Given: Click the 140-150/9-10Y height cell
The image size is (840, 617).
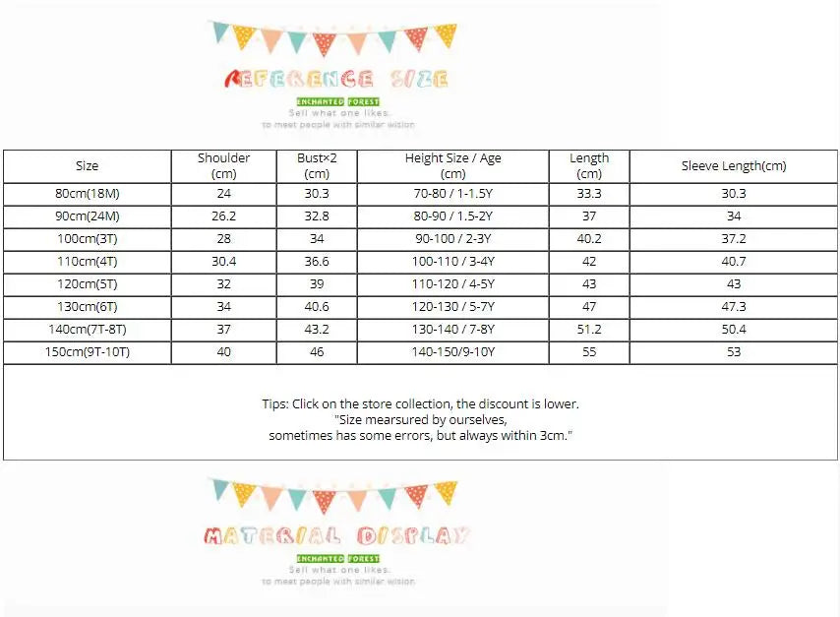Looking at the screenshot, I should point(453,352).
